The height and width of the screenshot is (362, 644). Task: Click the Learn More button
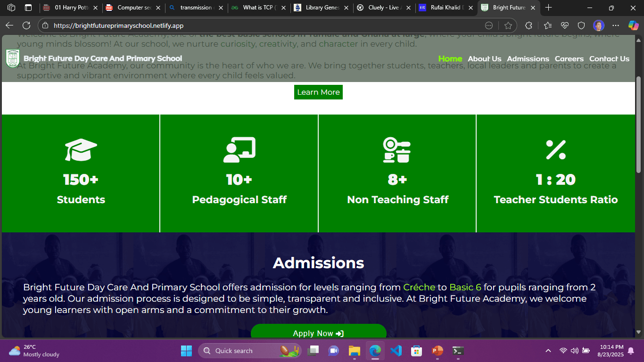318,92
